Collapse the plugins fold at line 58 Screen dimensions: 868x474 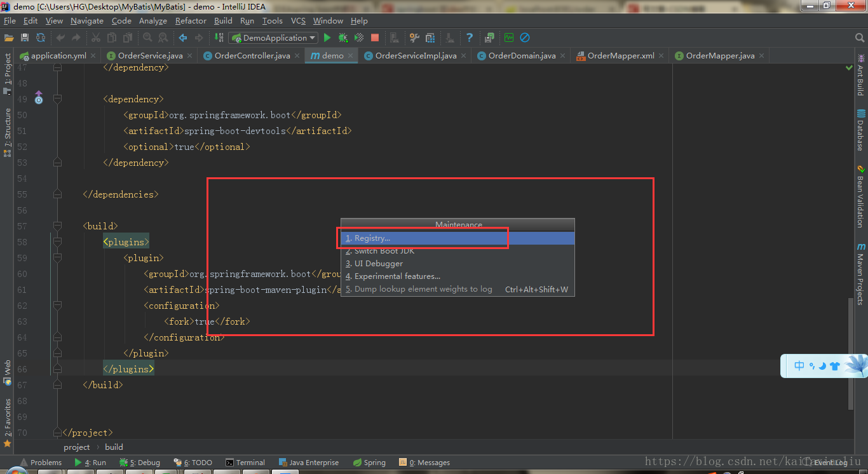pos(57,242)
